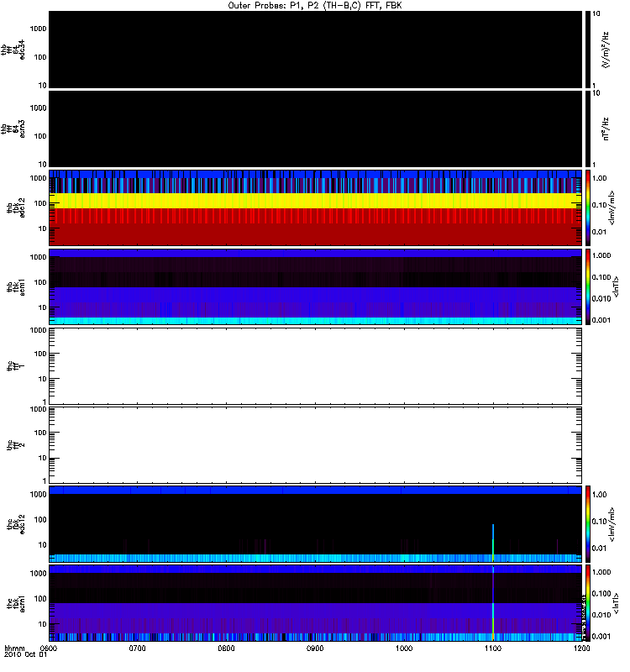Click the 0800 time axis label
The height and width of the screenshot is (672, 630).
[x=226, y=648]
